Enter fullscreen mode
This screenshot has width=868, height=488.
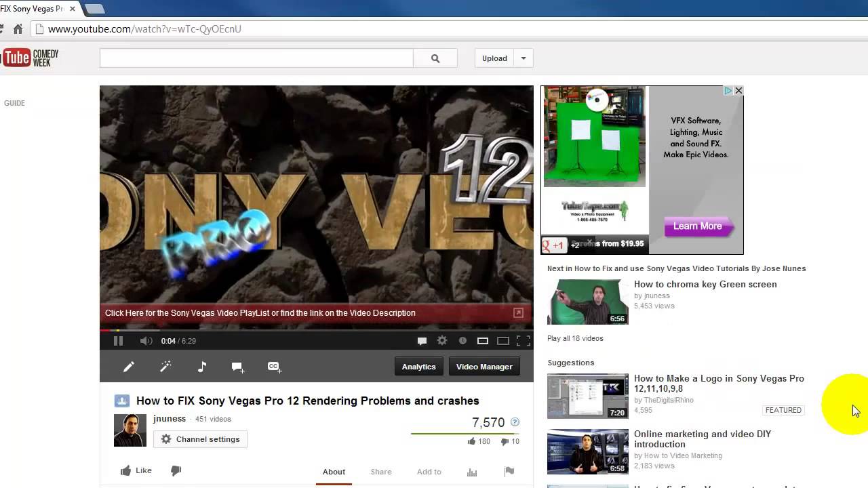click(524, 341)
